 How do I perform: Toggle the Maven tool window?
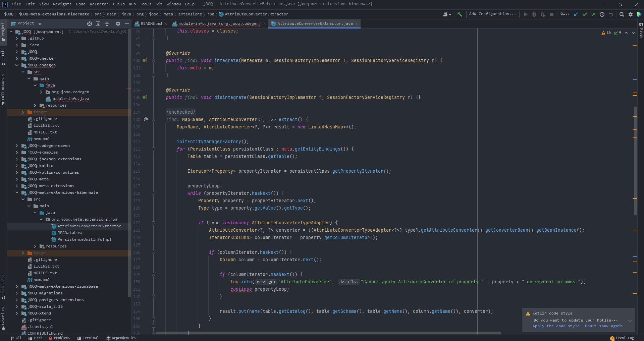click(641, 30)
